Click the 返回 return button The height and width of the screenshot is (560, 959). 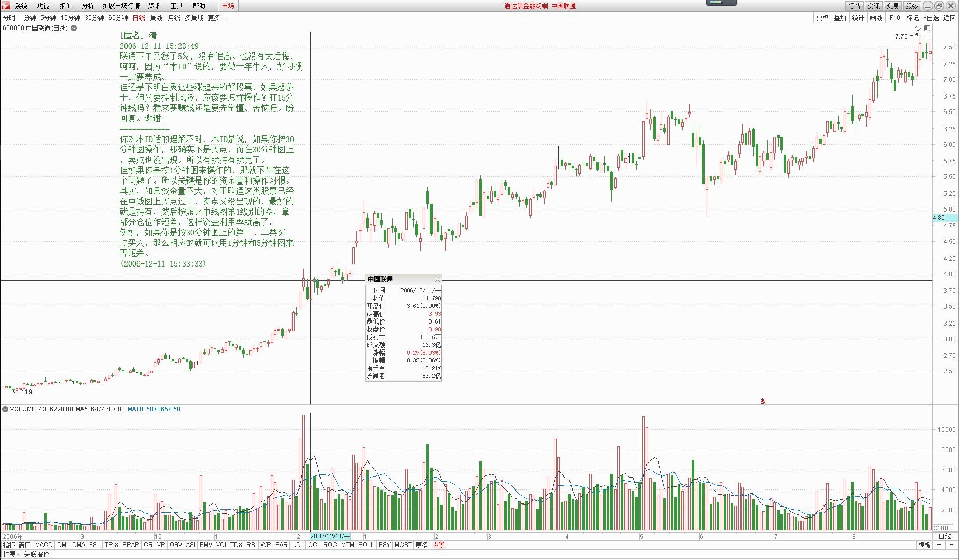coord(951,17)
